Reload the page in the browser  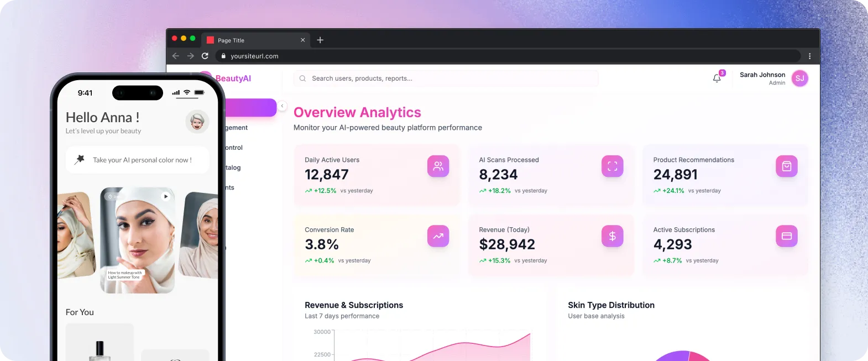205,56
